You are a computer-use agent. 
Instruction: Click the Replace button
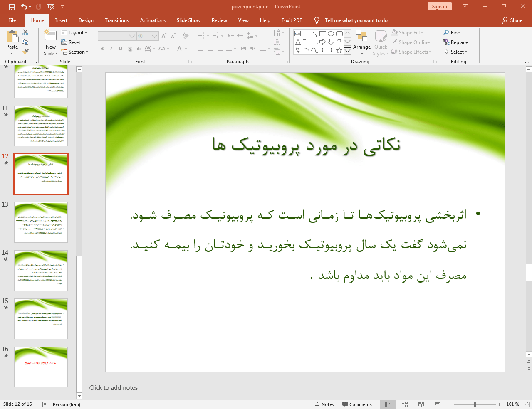[458, 42]
